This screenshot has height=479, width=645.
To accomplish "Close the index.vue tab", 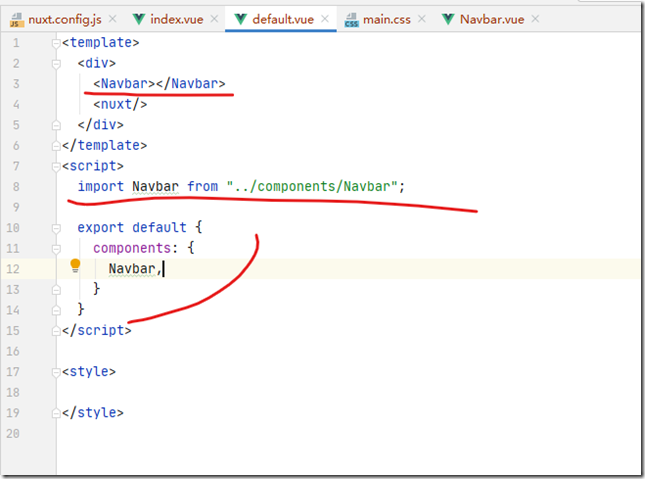I will pos(214,19).
